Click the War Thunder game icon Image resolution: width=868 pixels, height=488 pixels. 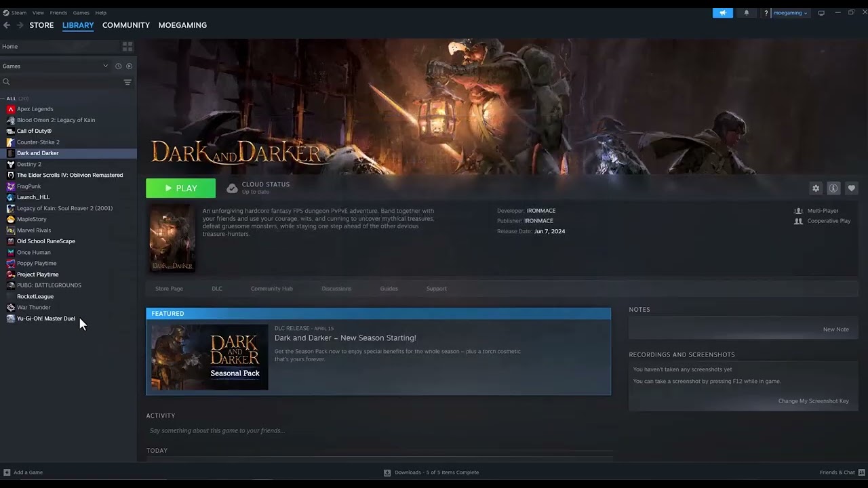click(x=11, y=308)
